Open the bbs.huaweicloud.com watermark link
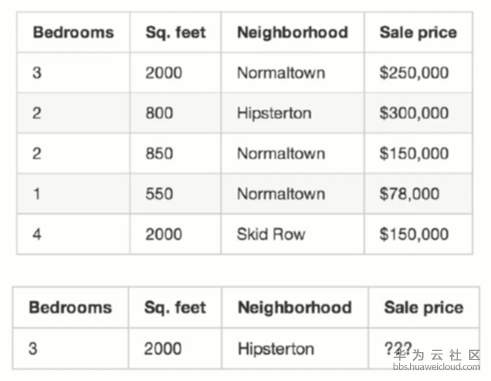Viewport: 491px width, 381px height. [437, 367]
